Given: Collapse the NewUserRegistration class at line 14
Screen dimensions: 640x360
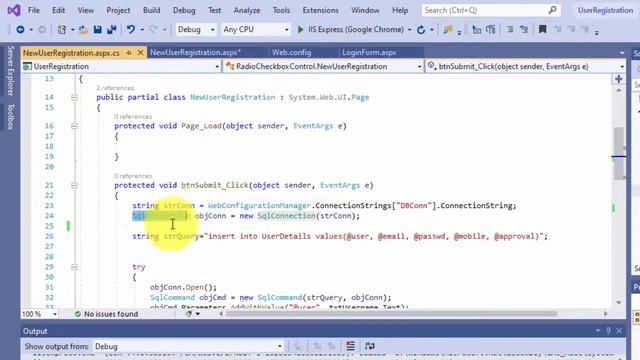Looking at the screenshot, I should (74, 97).
